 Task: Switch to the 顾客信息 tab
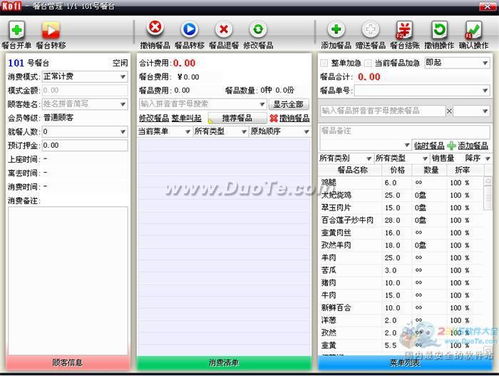(x=68, y=363)
